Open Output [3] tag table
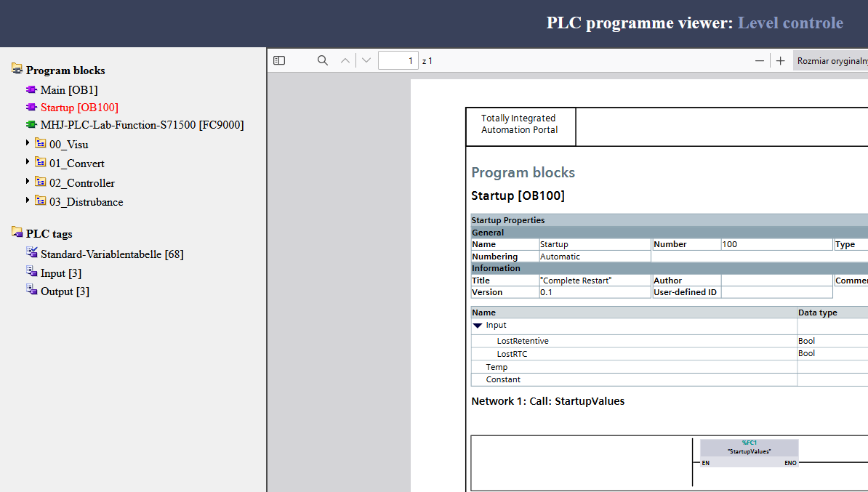This screenshot has width=868, height=492. click(65, 291)
